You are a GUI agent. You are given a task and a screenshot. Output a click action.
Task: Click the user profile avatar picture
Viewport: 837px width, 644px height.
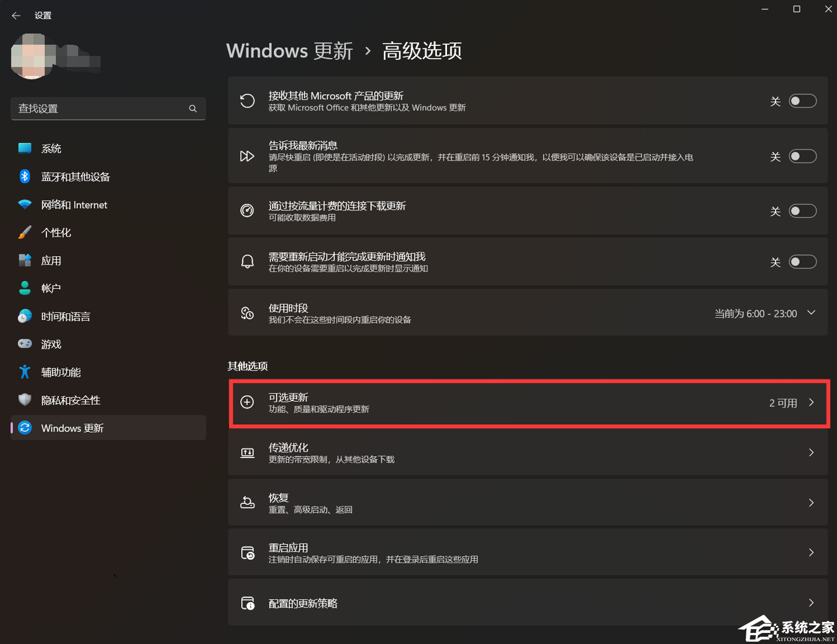pyautogui.click(x=33, y=56)
